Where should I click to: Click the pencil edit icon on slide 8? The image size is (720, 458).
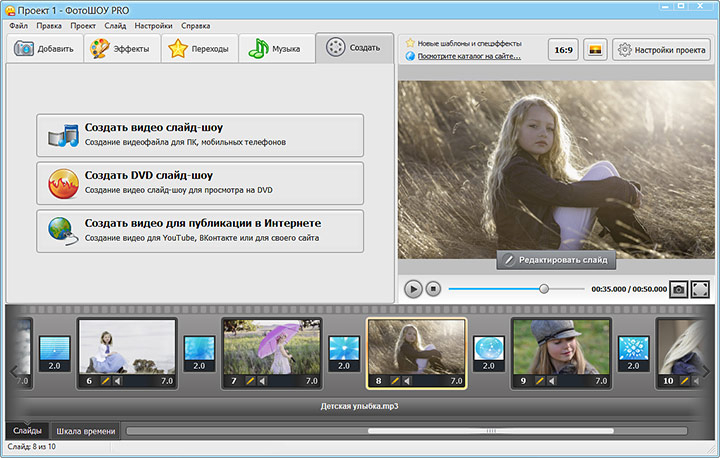coord(395,381)
